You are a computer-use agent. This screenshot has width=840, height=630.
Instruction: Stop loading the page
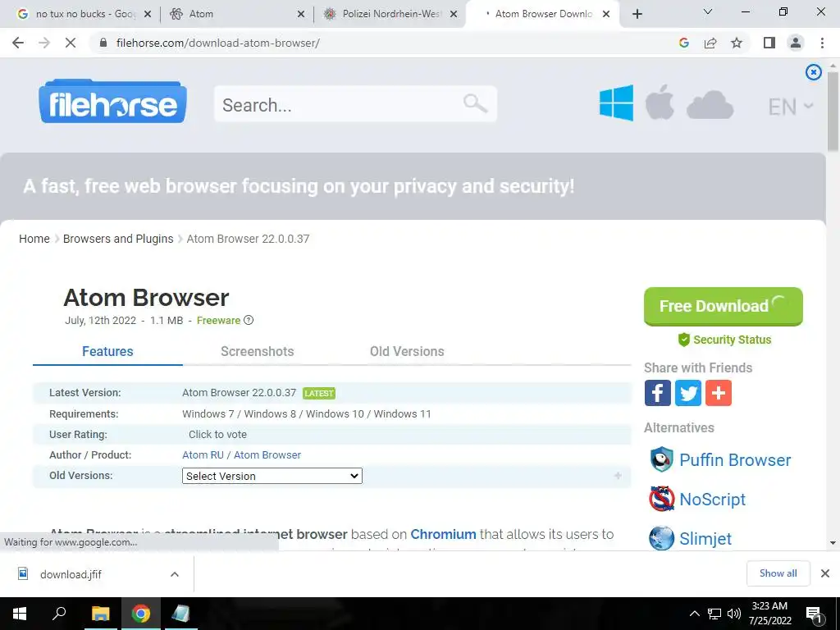click(71, 43)
